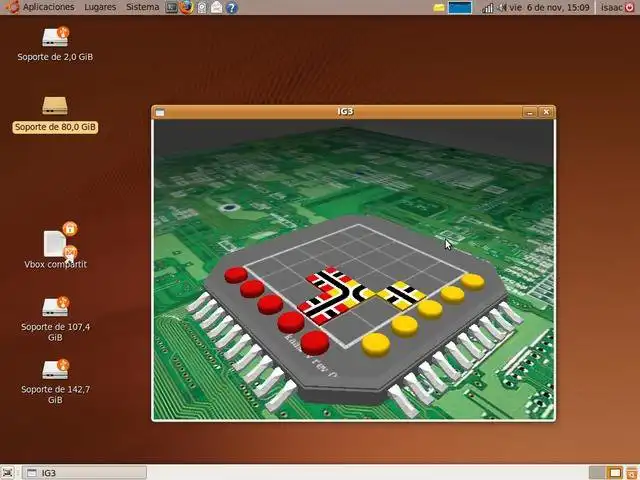Image resolution: width=640 pixels, height=480 pixels.
Task: Click the show desktop icon in bottom panel
Action: coord(8,473)
